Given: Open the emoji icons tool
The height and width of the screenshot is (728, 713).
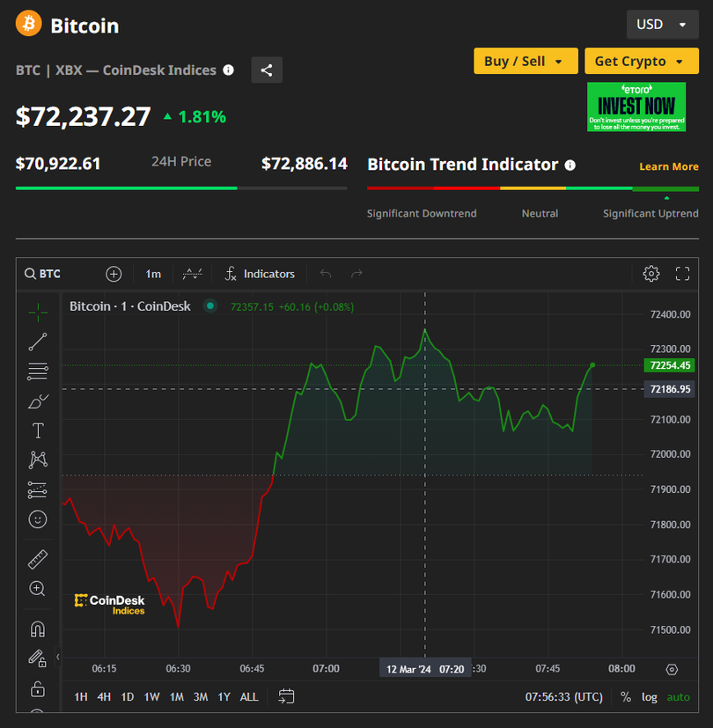Looking at the screenshot, I should [38, 519].
